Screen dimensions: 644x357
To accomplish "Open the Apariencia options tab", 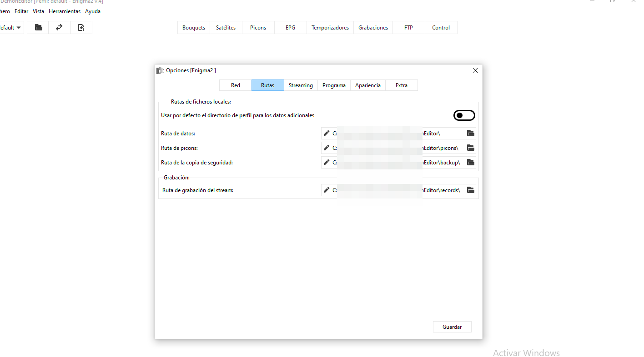I will [x=367, y=85].
